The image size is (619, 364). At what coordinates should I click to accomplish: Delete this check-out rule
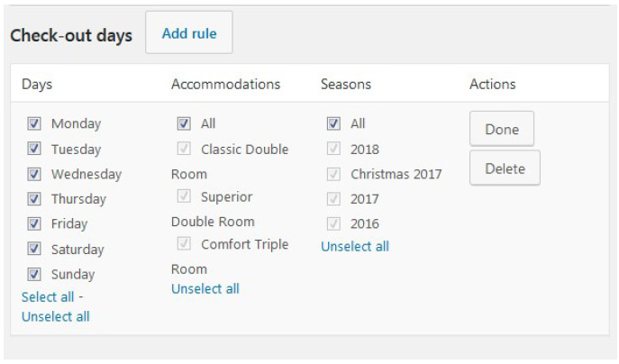505,168
